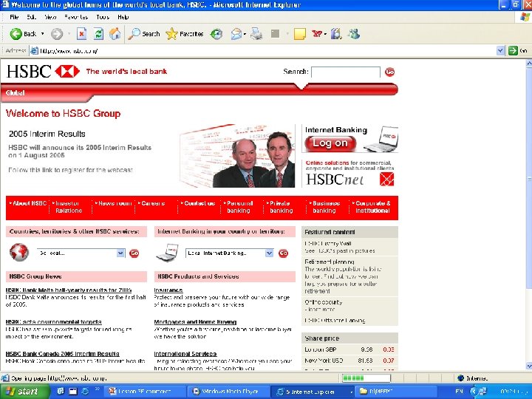
Task: Open Retirement planning featured link
Action: coord(330,262)
